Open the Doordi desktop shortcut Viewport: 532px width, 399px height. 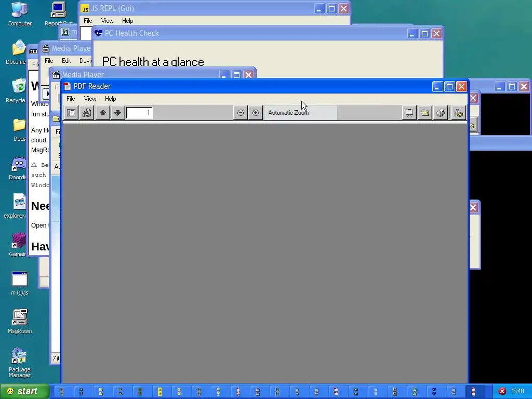18,168
